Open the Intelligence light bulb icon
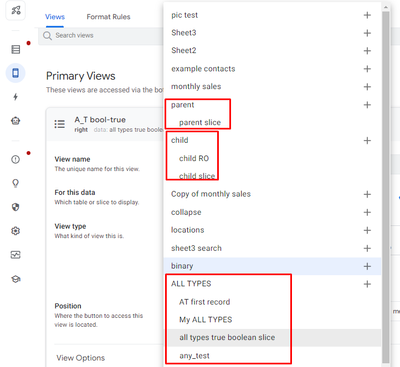 16,183
